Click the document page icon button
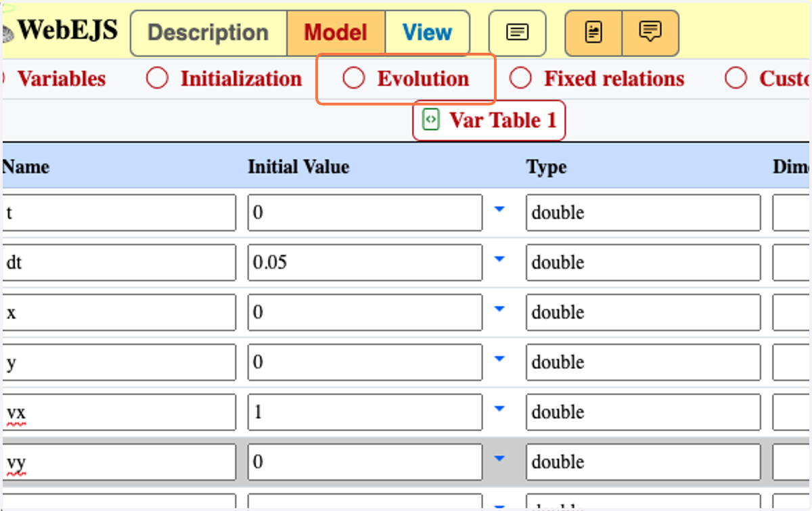The width and height of the screenshot is (812, 511). tap(593, 32)
